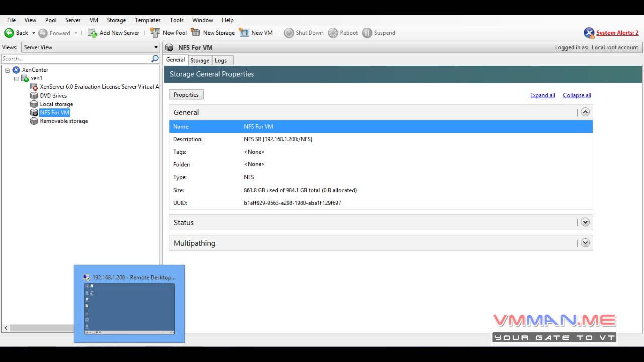Image resolution: width=644 pixels, height=362 pixels.
Task: Select the Type value NFS
Action: pyautogui.click(x=249, y=177)
